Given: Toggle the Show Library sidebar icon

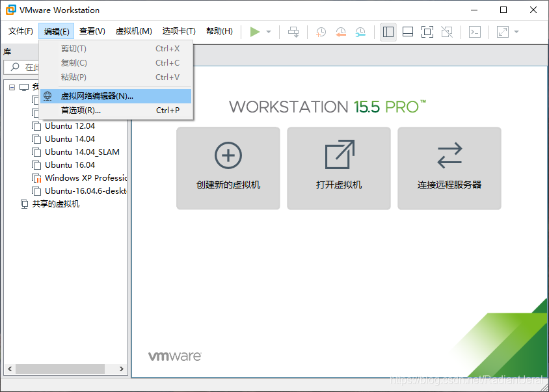Looking at the screenshot, I should pos(388,32).
